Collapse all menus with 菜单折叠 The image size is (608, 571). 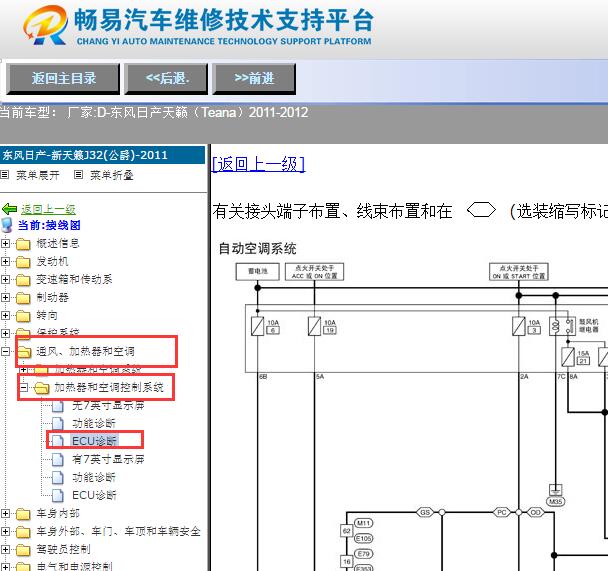coord(112,175)
